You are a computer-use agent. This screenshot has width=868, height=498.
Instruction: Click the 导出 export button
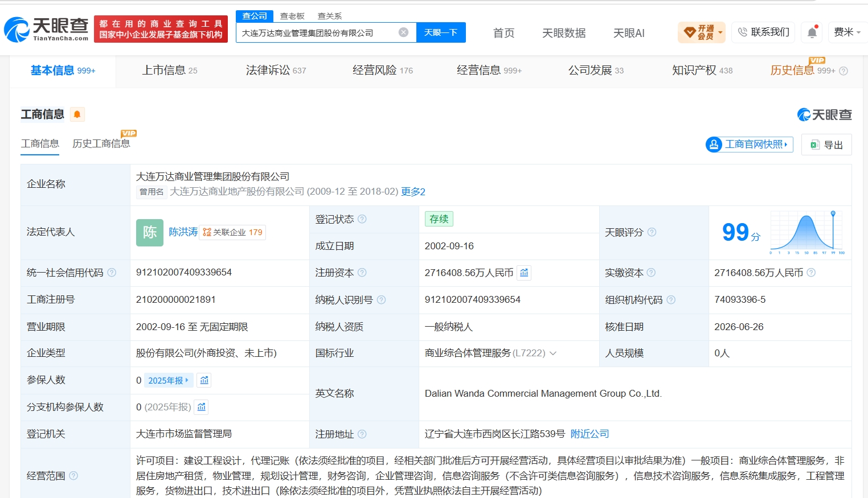point(826,145)
